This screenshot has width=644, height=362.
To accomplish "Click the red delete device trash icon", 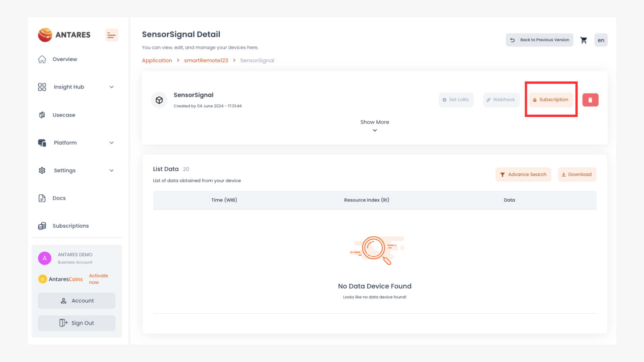I will [x=590, y=100].
